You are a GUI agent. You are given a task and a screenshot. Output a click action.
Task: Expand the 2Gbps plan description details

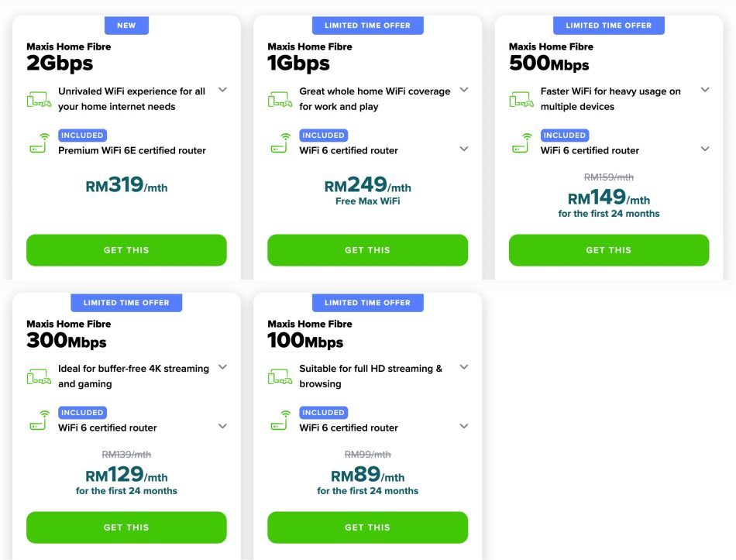pos(222,90)
